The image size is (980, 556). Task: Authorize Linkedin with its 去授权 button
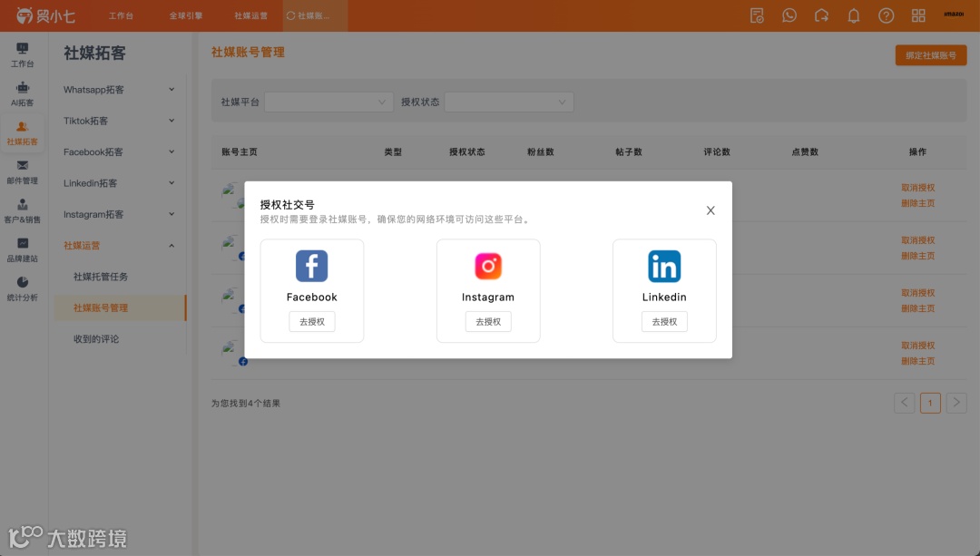664,322
